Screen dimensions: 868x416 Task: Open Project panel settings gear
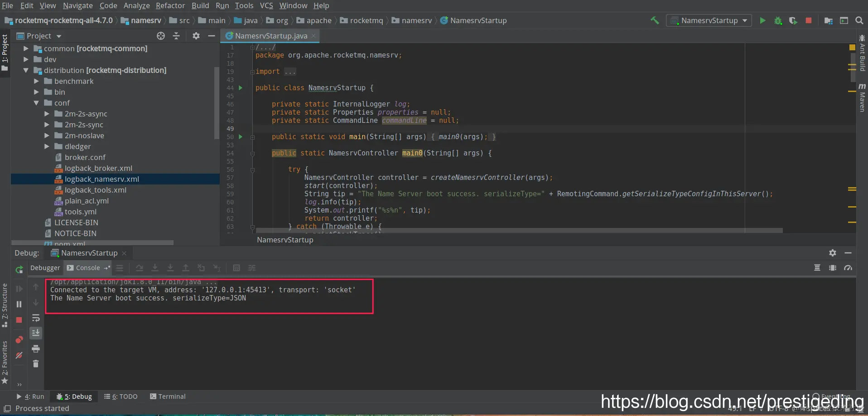pyautogui.click(x=196, y=36)
